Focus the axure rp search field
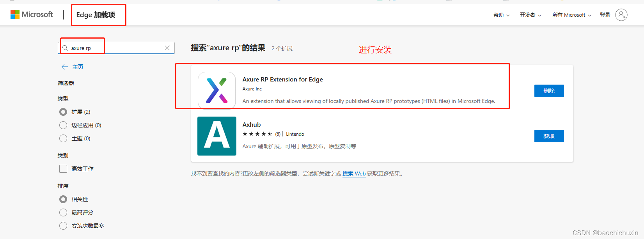Viewport: 644px width, 239px height. [116, 48]
